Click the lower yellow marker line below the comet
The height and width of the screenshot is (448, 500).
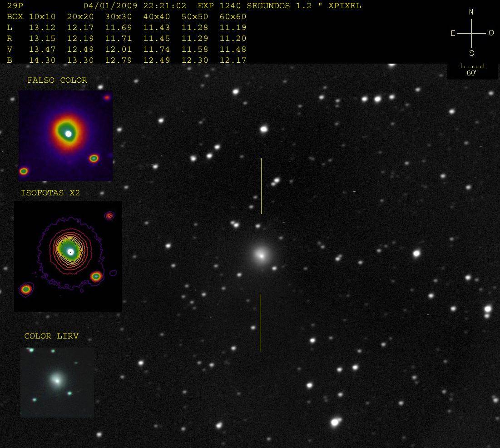click(260, 323)
